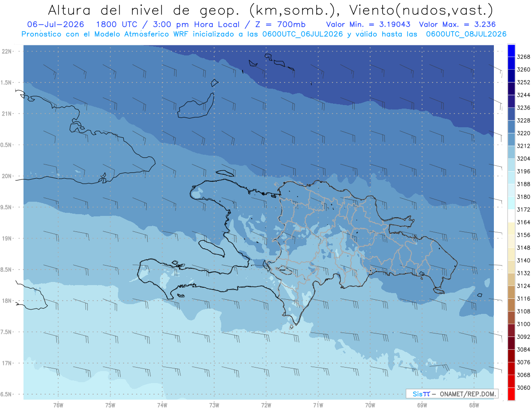Click the "17N" latitude axis label
The height and width of the screenshot is (411, 532).
click(7, 363)
